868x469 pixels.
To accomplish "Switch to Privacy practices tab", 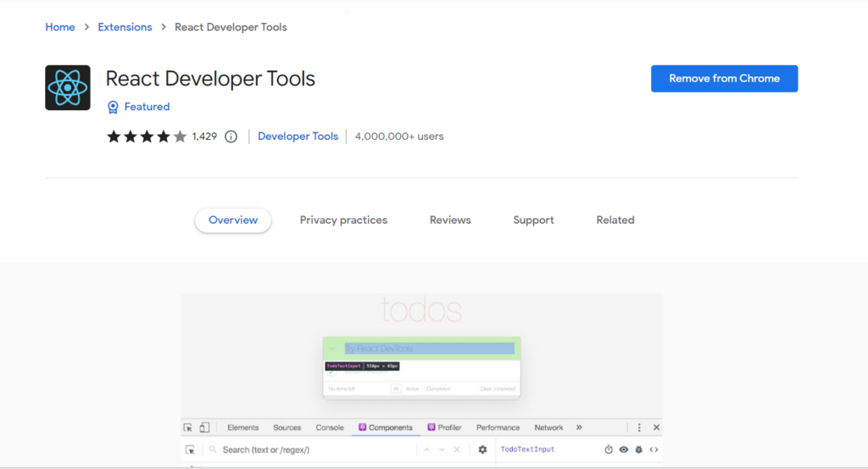I will point(344,221).
